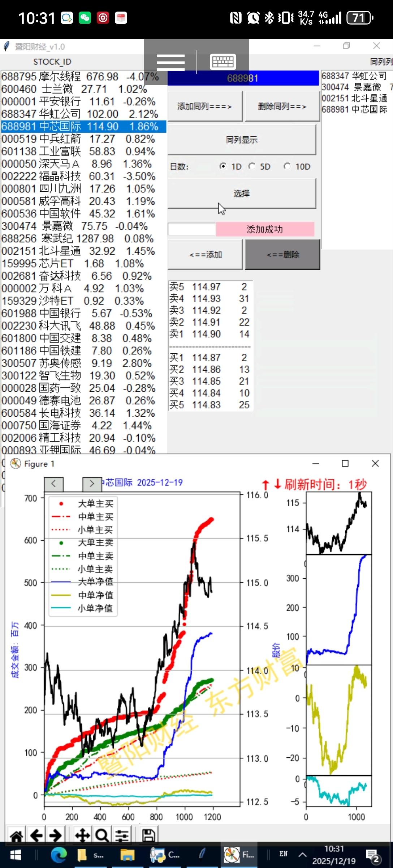Launch Microsoft Edge from taskbar
The height and width of the screenshot is (868, 393).
(59, 855)
